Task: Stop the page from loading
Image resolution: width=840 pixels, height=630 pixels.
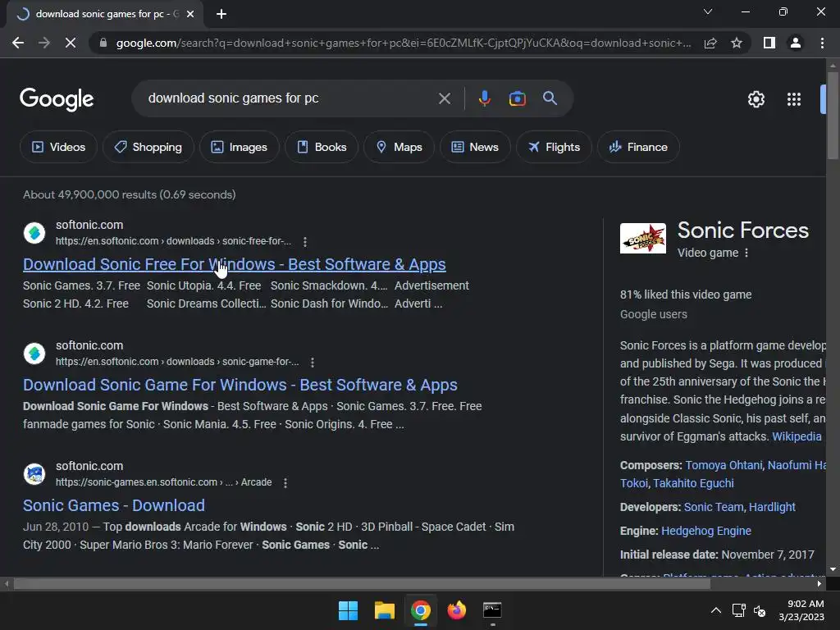Action: (71, 43)
